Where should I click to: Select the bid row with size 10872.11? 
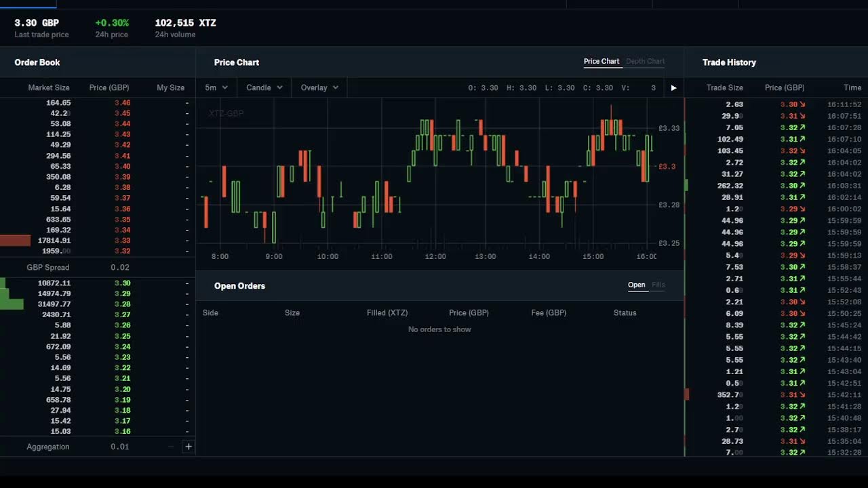pyautogui.click(x=98, y=283)
